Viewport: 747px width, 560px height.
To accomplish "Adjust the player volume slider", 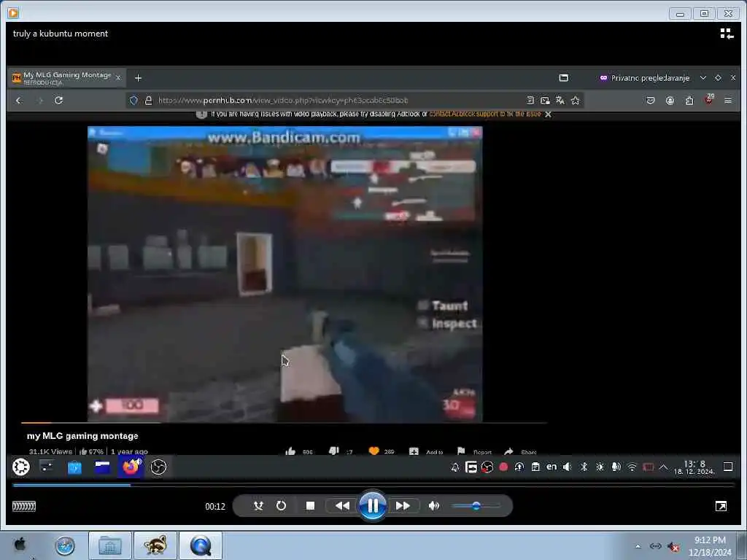I will (x=476, y=506).
